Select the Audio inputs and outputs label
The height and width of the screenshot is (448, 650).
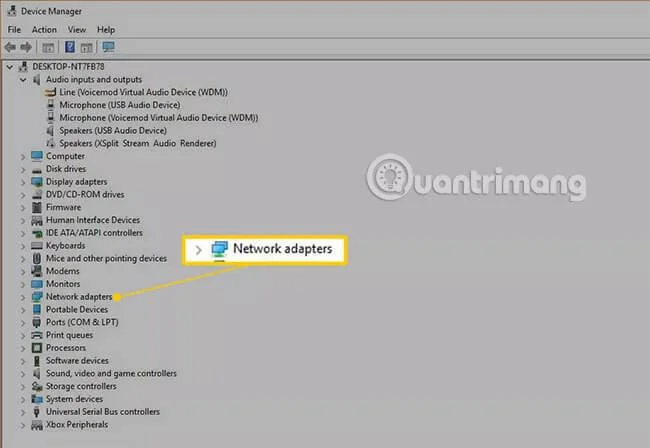click(94, 80)
